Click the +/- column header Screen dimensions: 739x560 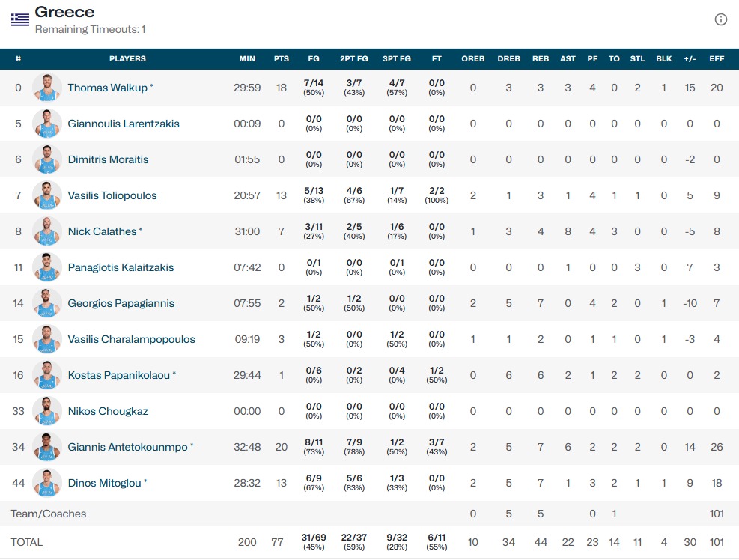pyautogui.click(x=690, y=58)
